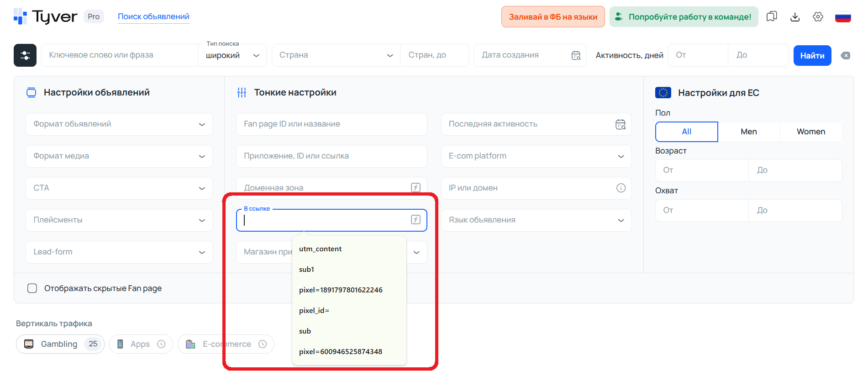Expand Формат объявлений dropdown
The height and width of the screenshot is (371, 868).
point(119,124)
